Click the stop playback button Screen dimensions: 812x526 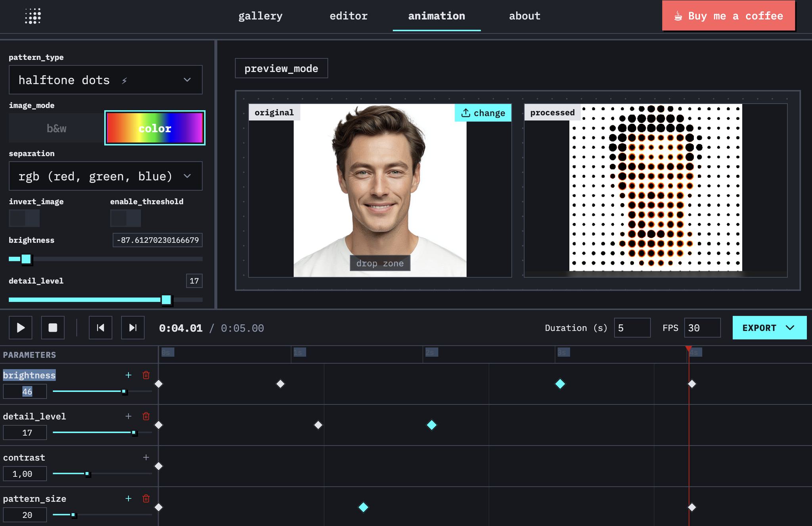(53, 328)
